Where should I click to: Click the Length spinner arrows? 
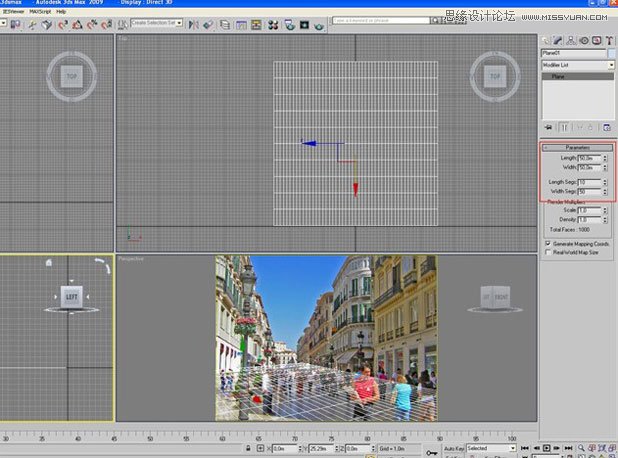tap(605, 158)
